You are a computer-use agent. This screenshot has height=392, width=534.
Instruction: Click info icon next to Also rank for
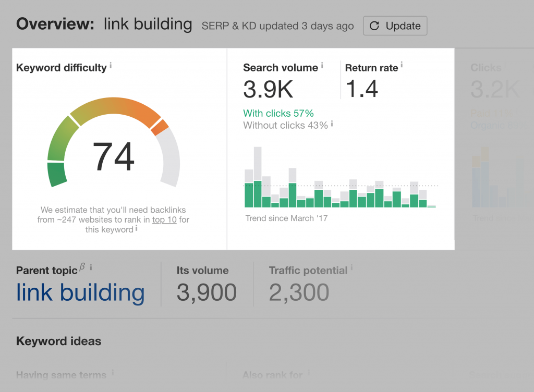(x=309, y=373)
